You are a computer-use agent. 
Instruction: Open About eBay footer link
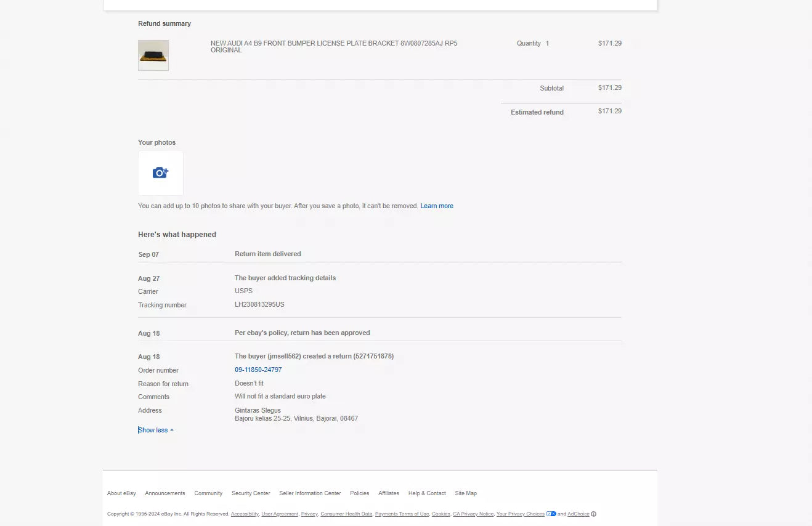121,493
